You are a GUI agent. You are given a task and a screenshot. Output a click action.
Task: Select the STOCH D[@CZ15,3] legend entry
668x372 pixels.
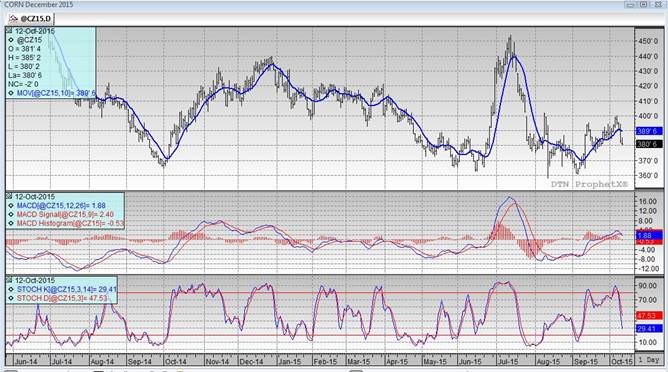(62, 298)
